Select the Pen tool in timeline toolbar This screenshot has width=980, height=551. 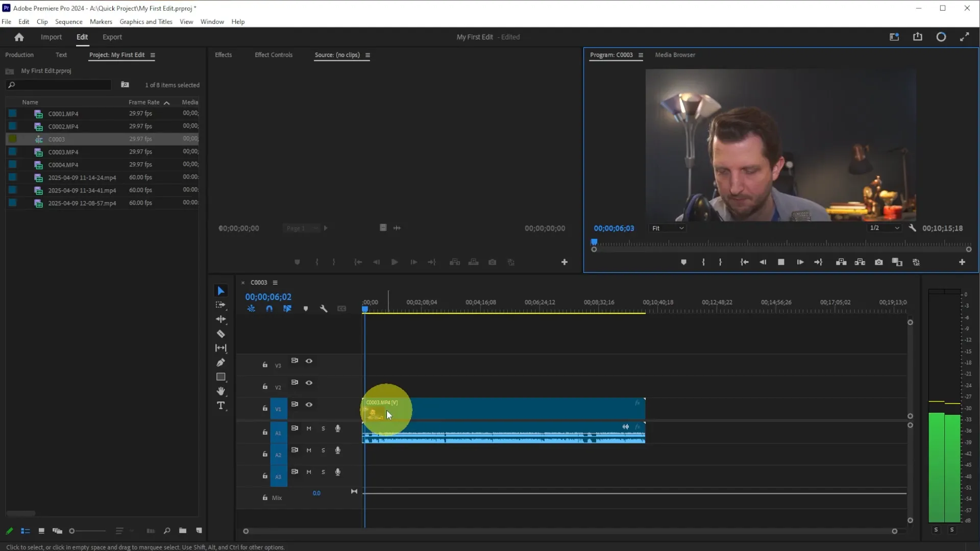coord(220,362)
